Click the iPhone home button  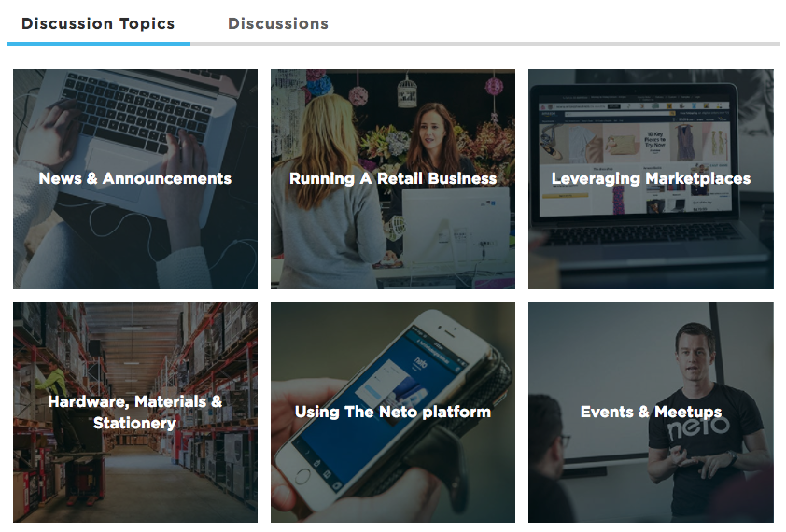tap(302, 476)
